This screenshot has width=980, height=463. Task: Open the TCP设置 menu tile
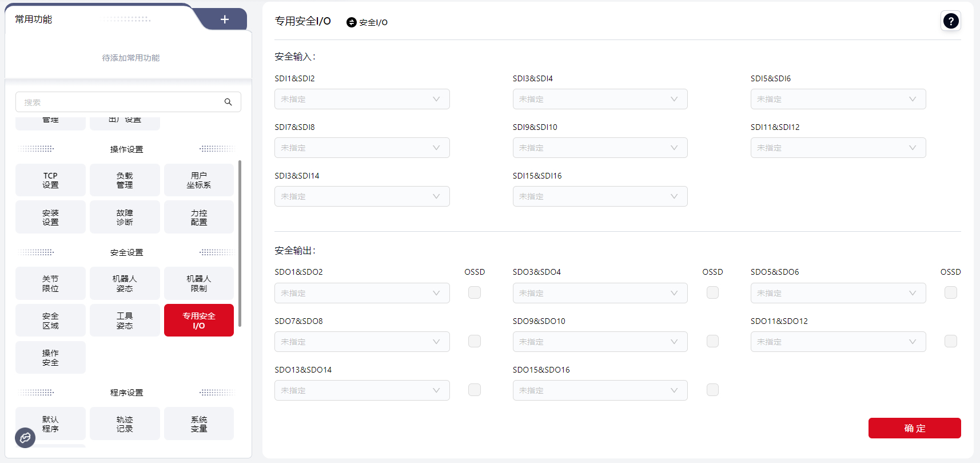50,180
